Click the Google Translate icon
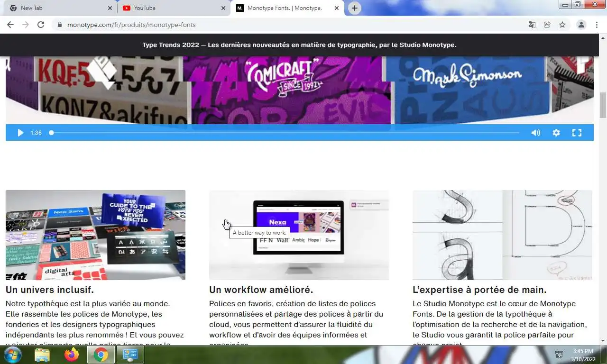 [532, 25]
